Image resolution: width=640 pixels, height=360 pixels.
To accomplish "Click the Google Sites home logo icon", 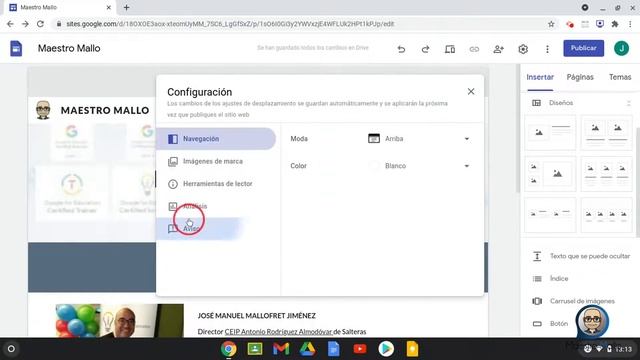I will pyautogui.click(x=16, y=49).
